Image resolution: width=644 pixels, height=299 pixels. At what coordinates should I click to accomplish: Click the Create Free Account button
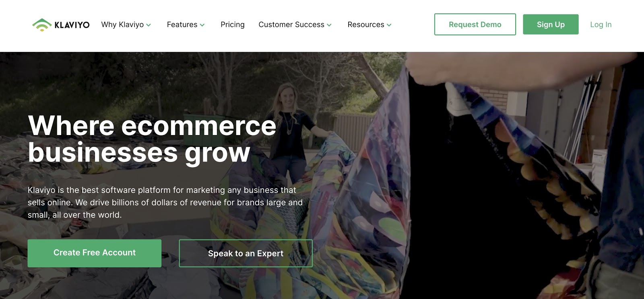95,253
